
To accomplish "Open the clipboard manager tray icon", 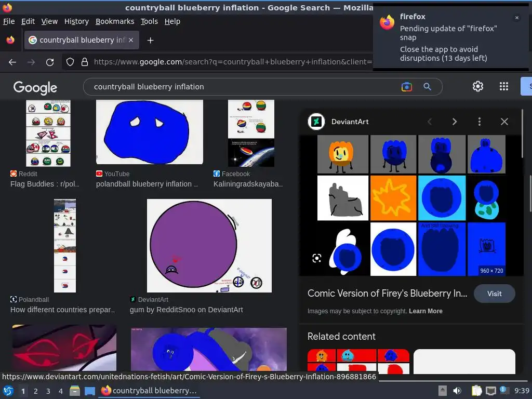I will click(x=476, y=391).
